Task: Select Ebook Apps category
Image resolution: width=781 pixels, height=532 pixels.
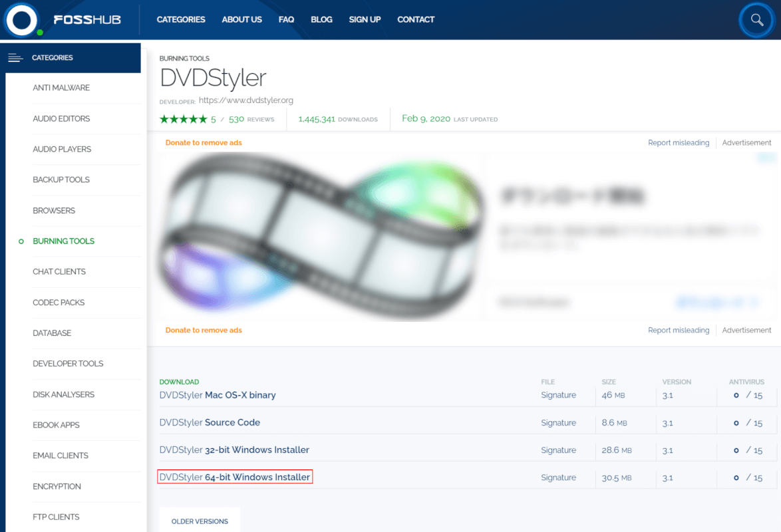Action: tap(56, 425)
